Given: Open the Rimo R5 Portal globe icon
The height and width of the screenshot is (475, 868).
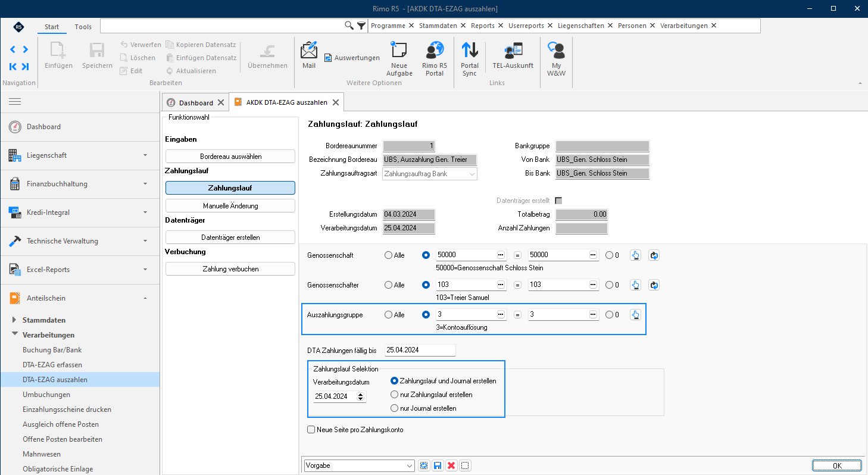Looking at the screenshot, I should click(x=435, y=58).
